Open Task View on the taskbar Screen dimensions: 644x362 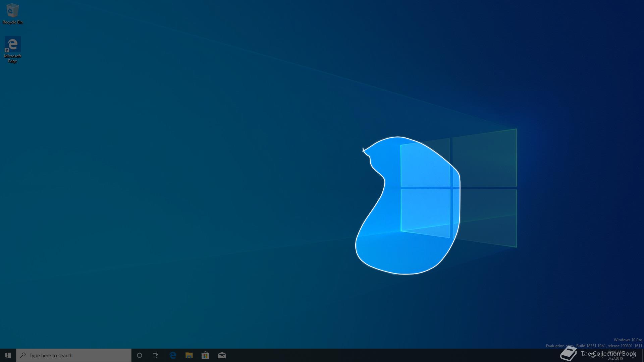(x=156, y=355)
